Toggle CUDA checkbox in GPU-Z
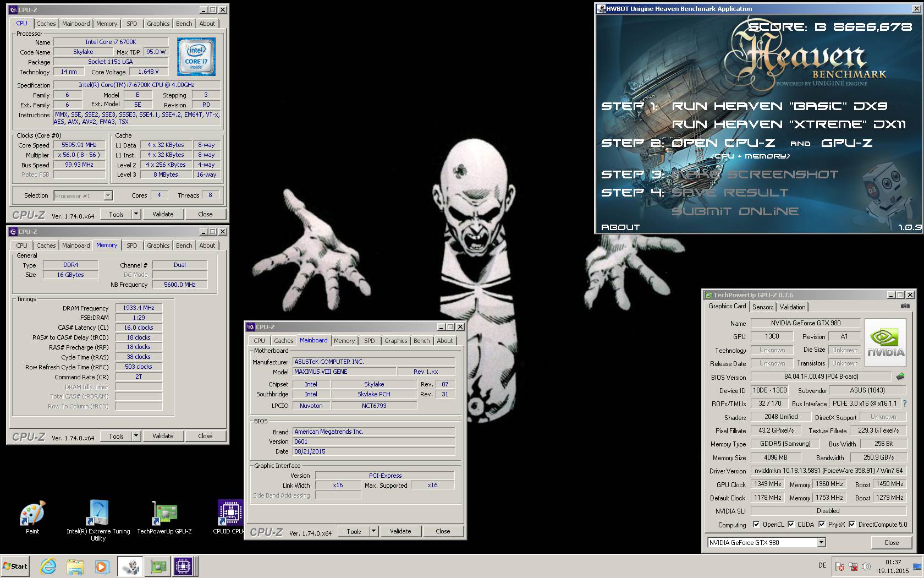The width and height of the screenshot is (924, 578). tap(791, 525)
